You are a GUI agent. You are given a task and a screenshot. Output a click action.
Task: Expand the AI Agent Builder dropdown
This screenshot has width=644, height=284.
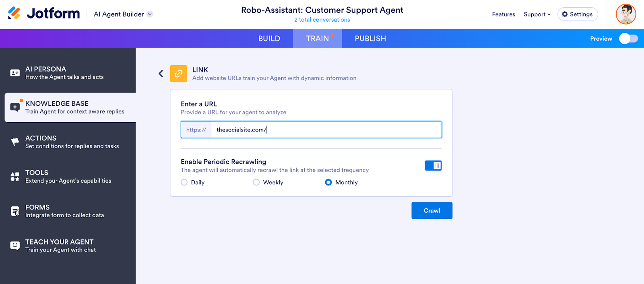(150, 14)
